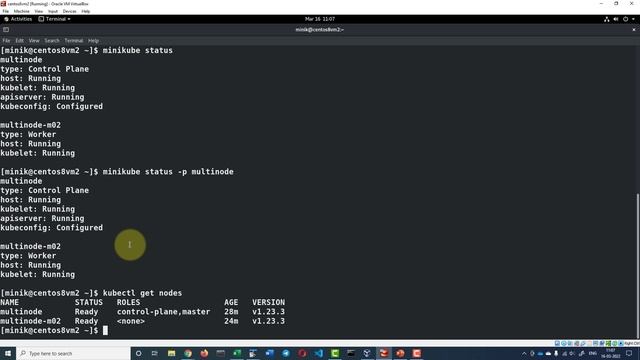Image resolution: width=640 pixels, height=360 pixels.
Task: Open the VirtualBox Help menu
Action: tap(85, 11)
